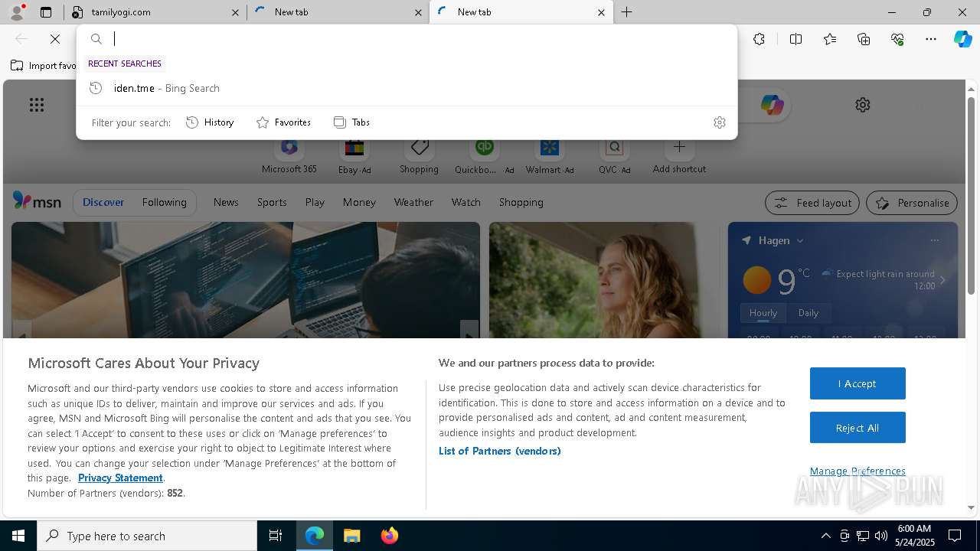This screenshot has height=551, width=980.
Task: Add a new shortcut tile
Action: pyautogui.click(x=679, y=157)
